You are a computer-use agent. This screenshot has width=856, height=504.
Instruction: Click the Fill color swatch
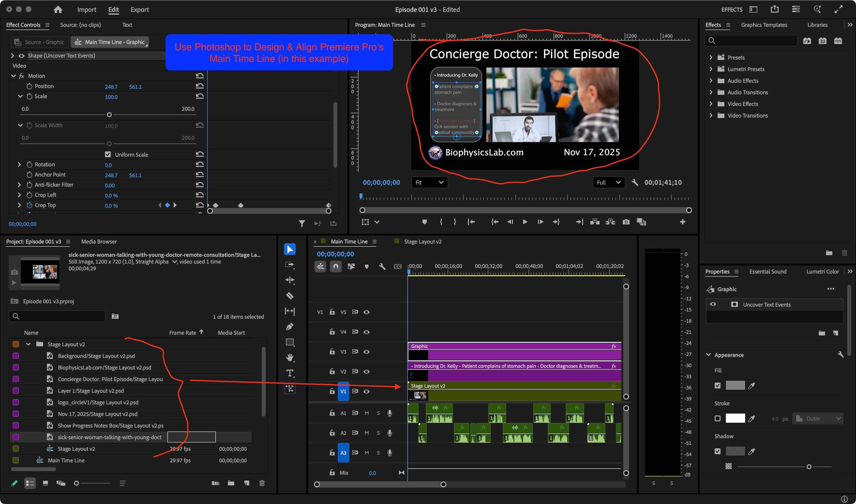(735, 385)
